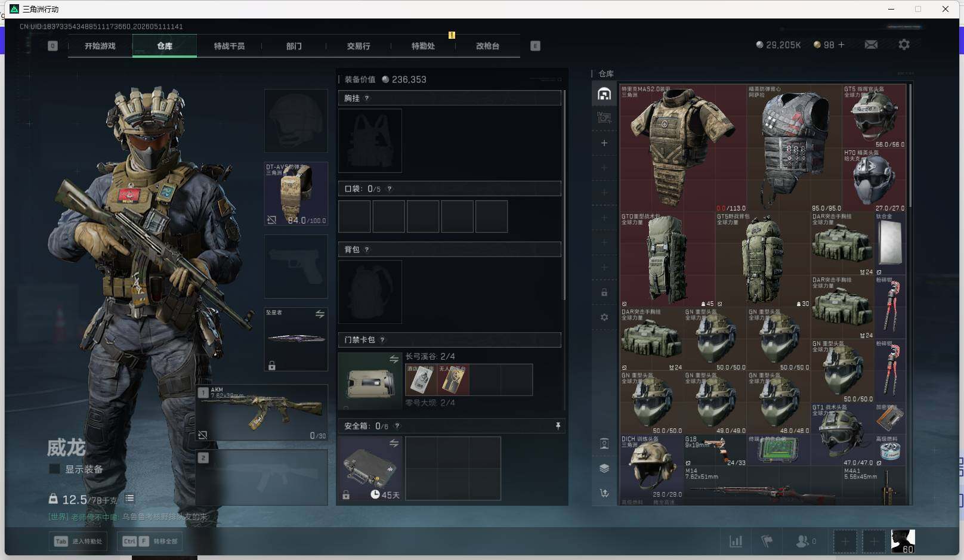964x560 pixels.
Task: Click the empty backpack slot
Action: click(370, 292)
